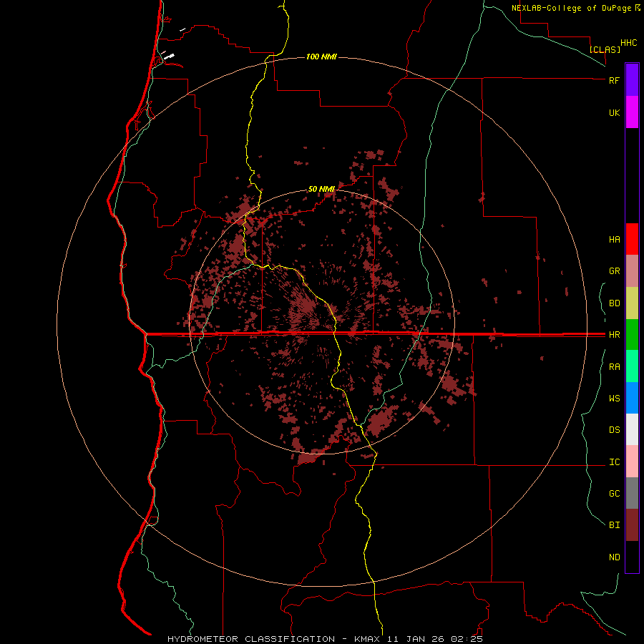Click the HYDROMETEOR CLASSIFICATION title text
Image resolution: width=644 pixels, height=644 pixels.
(x=251, y=639)
